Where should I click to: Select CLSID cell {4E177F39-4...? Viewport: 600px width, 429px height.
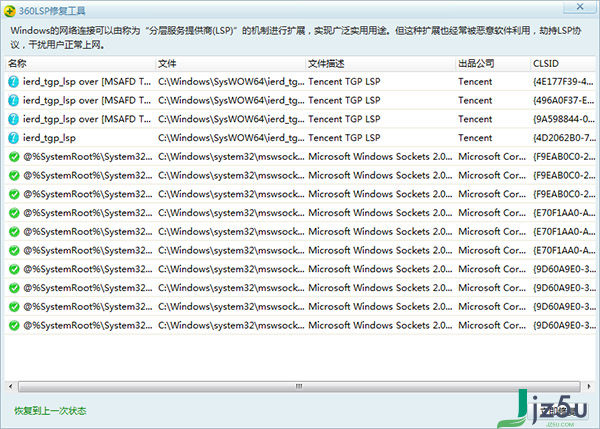pyautogui.click(x=563, y=82)
